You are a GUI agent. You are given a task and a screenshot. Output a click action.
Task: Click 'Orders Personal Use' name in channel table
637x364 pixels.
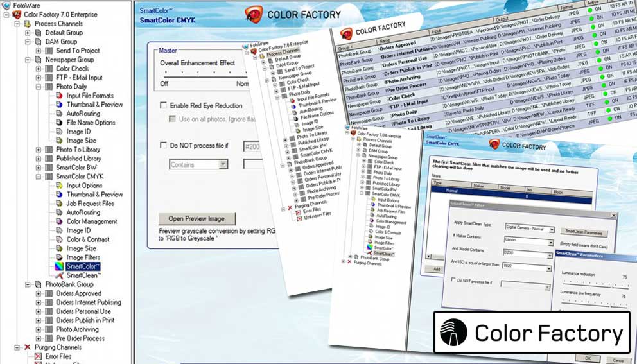[404, 62]
